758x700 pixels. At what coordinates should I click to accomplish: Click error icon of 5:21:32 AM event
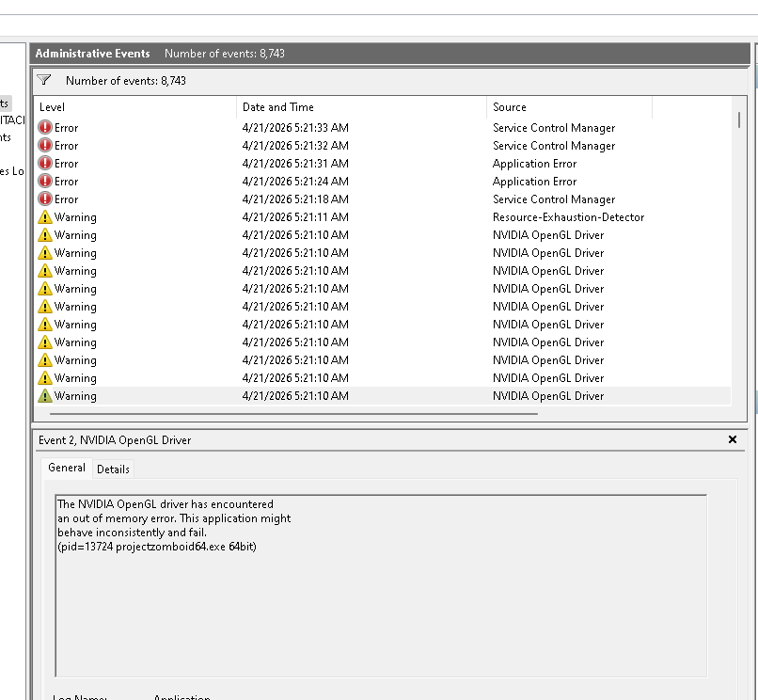45,145
